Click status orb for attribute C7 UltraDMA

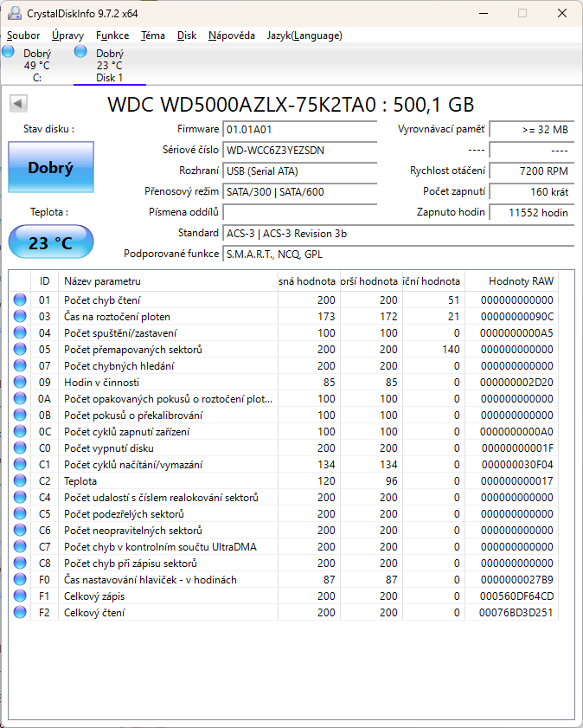[20, 546]
